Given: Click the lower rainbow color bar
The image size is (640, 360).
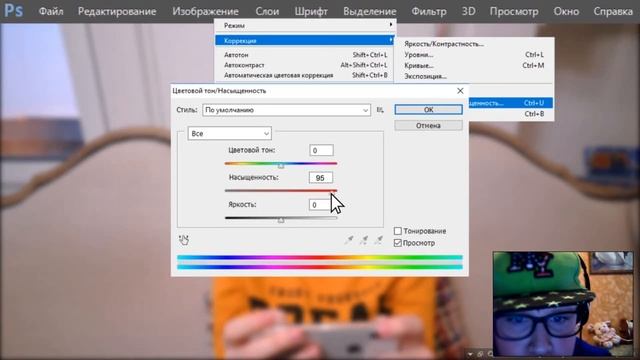Looking at the screenshot, I should [x=320, y=267].
